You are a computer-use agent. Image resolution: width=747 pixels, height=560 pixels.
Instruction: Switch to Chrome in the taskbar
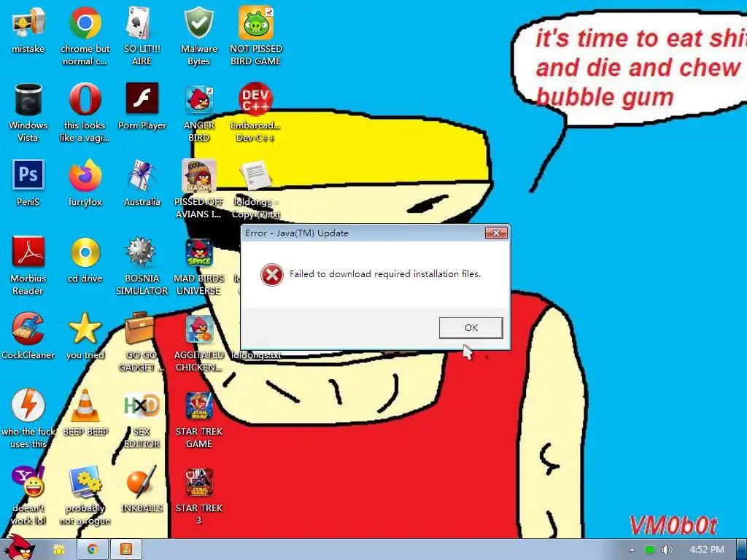(93, 550)
